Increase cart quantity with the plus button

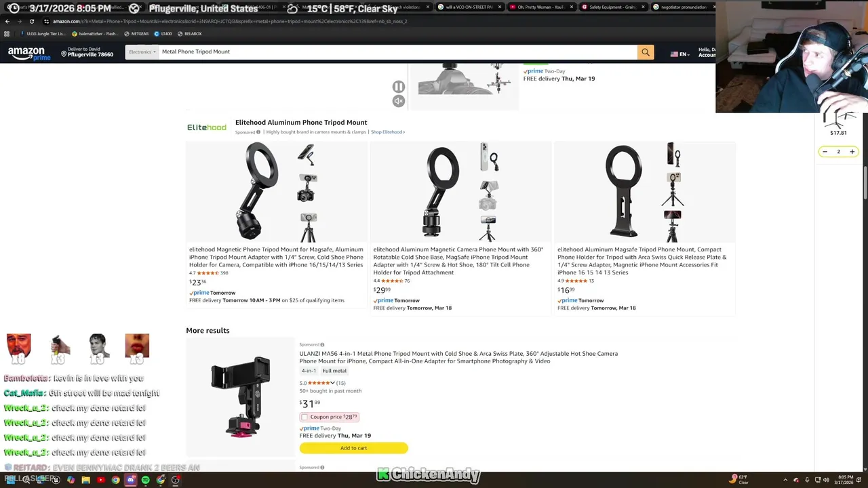tap(852, 152)
